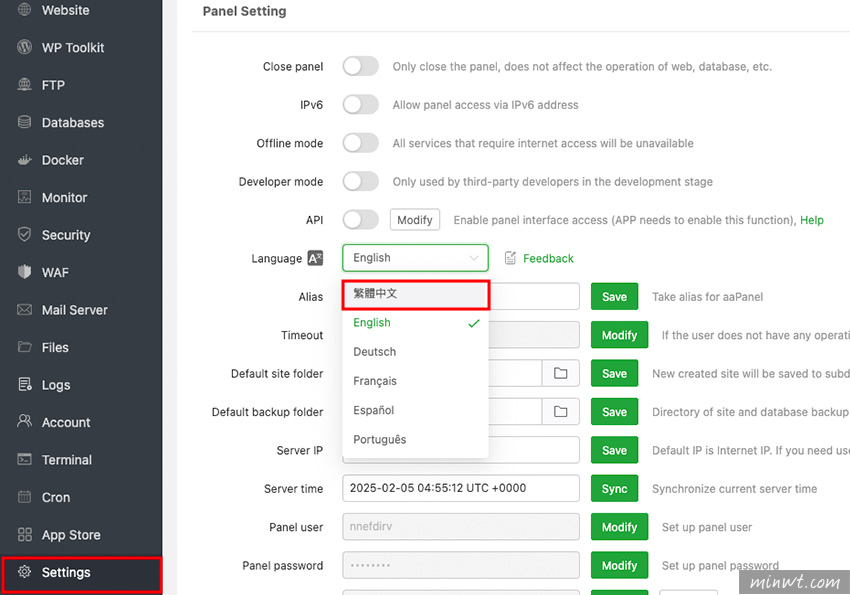Viewport: 850px width, 595px height.
Task: Turn on Offline mode switch
Action: pyautogui.click(x=360, y=143)
